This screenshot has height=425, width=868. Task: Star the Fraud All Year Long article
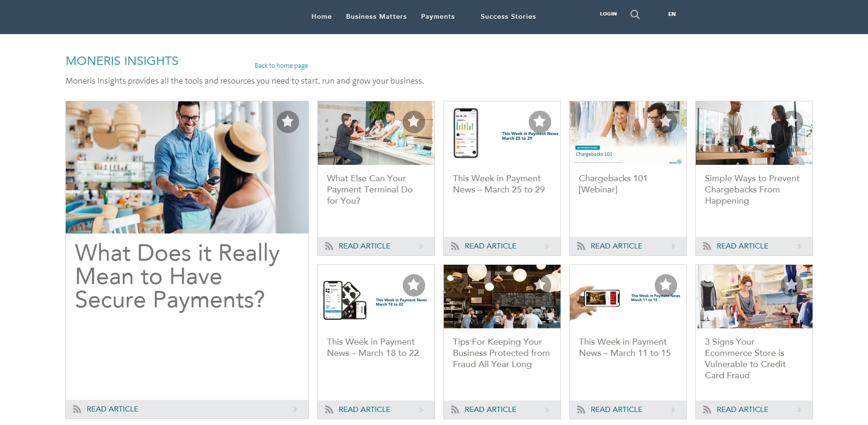[x=539, y=285]
